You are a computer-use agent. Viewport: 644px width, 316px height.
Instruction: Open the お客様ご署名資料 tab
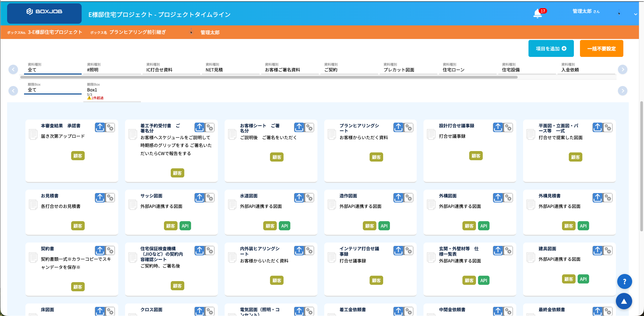pos(290,68)
